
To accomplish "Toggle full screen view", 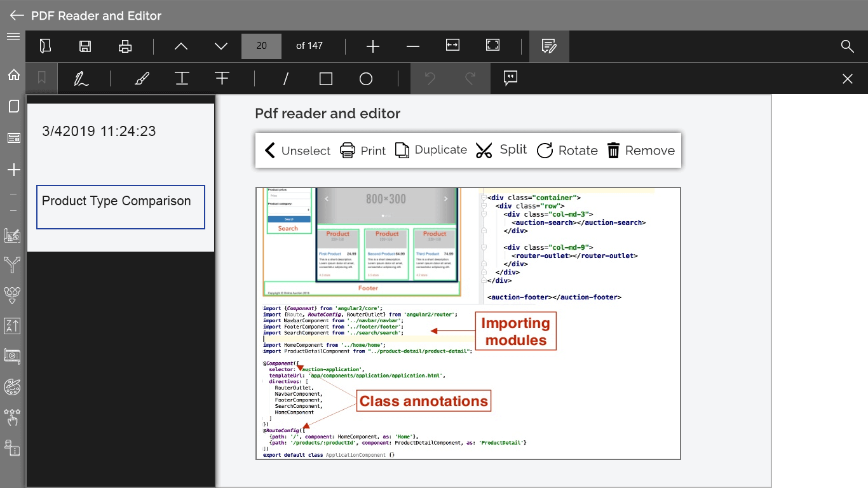I will click(x=492, y=45).
